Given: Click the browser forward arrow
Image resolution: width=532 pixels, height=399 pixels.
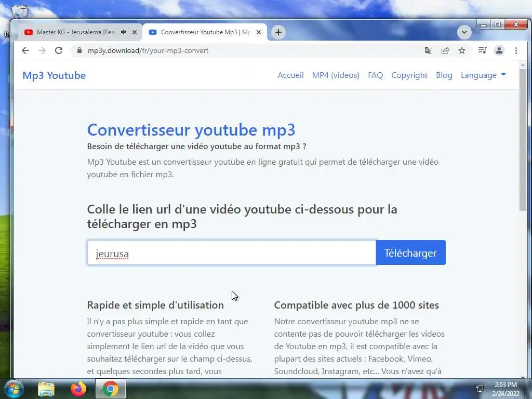Looking at the screenshot, I should 42,50.
